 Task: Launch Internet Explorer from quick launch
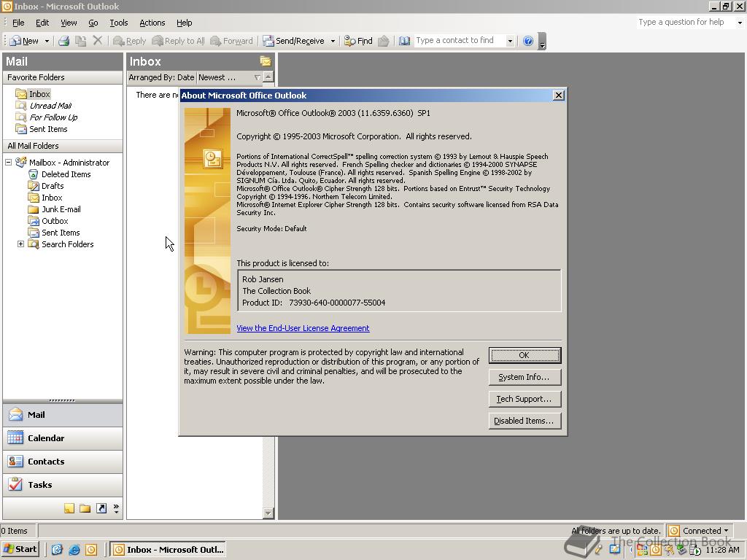point(74,550)
